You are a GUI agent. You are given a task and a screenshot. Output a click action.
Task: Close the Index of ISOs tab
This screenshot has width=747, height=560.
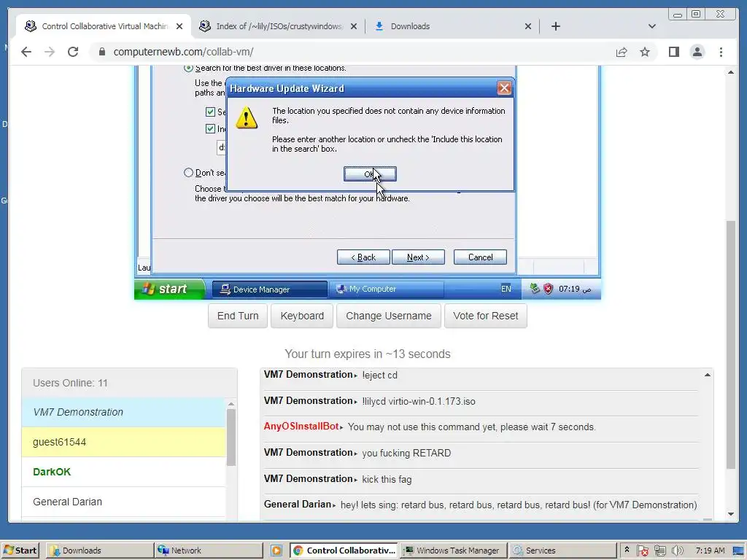point(354,26)
